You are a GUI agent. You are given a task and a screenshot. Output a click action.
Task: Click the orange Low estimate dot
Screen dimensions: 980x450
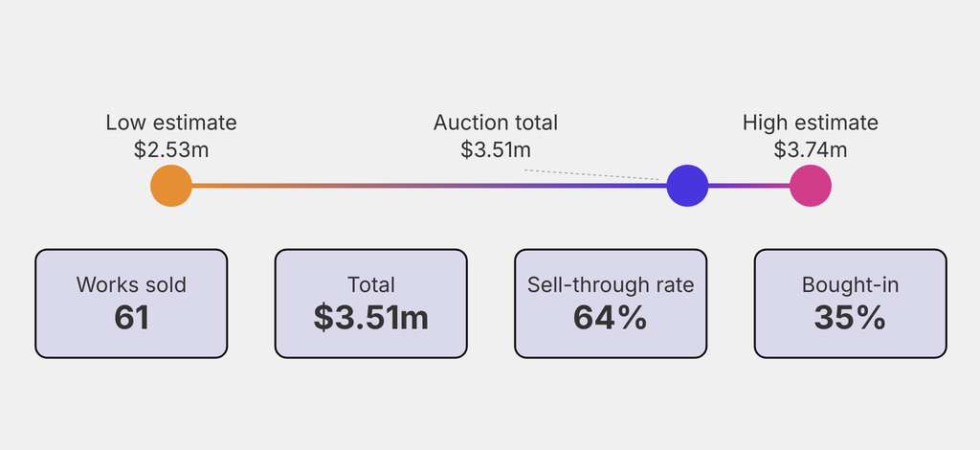pos(171,186)
